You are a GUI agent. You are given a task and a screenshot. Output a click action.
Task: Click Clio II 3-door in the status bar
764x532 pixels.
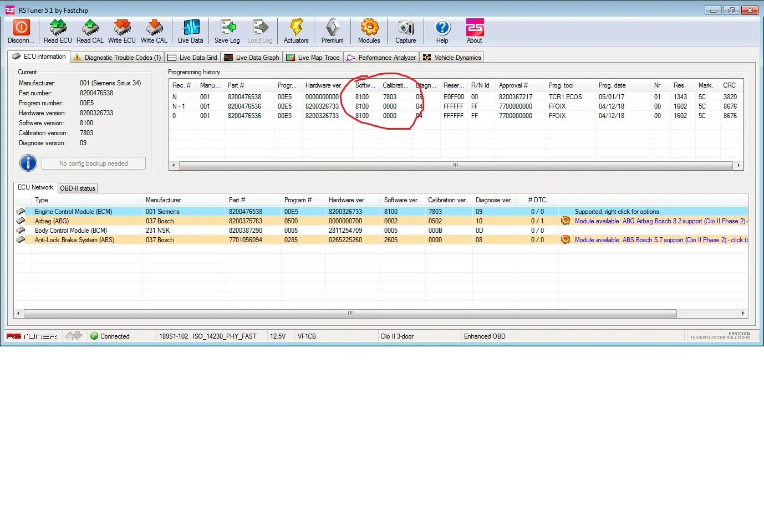397,336
